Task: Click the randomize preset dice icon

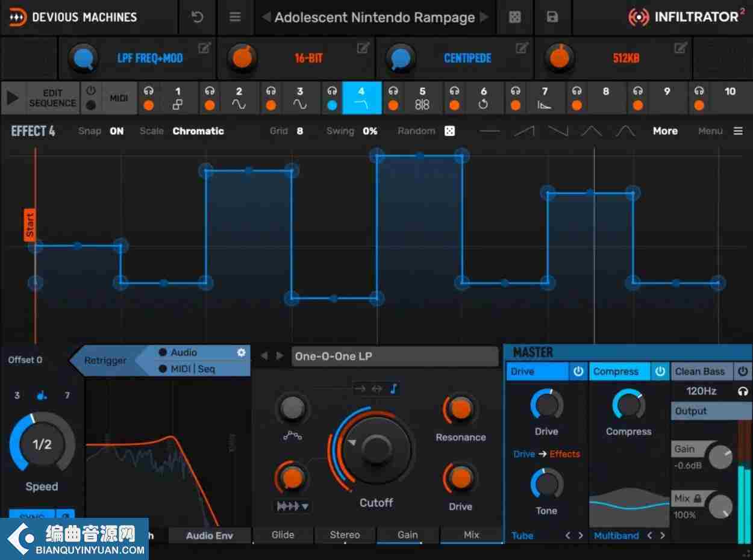Action: [515, 17]
